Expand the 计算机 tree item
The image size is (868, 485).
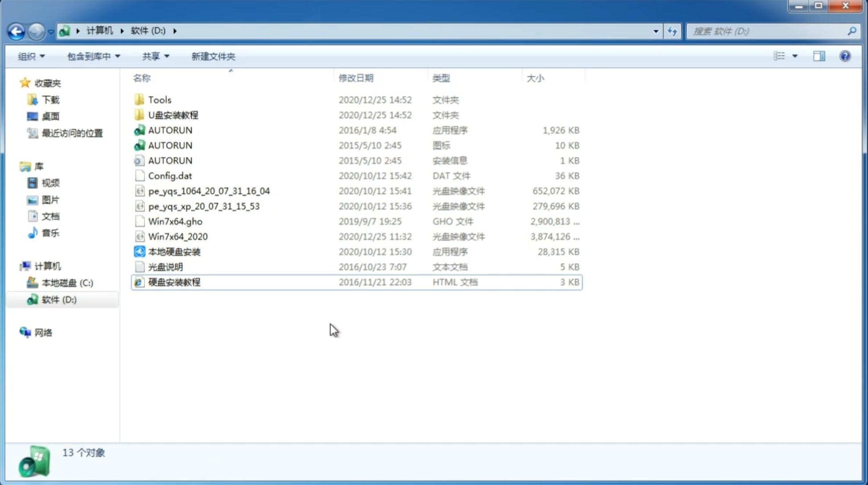point(16,265)
